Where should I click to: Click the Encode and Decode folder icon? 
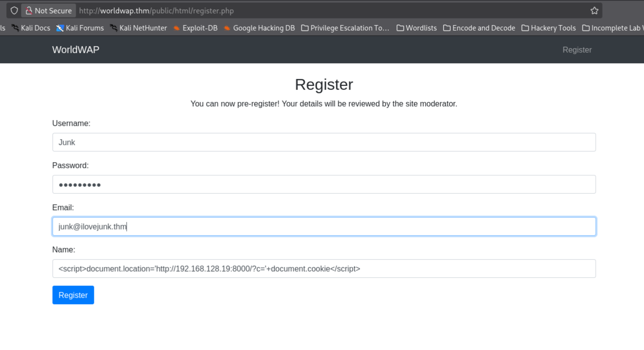(x=447, y=28)
